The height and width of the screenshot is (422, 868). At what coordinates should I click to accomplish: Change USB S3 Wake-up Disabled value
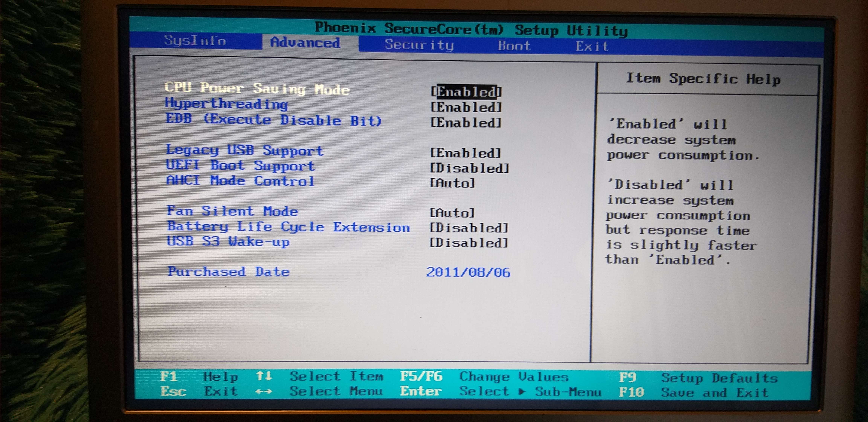point(468,243)
